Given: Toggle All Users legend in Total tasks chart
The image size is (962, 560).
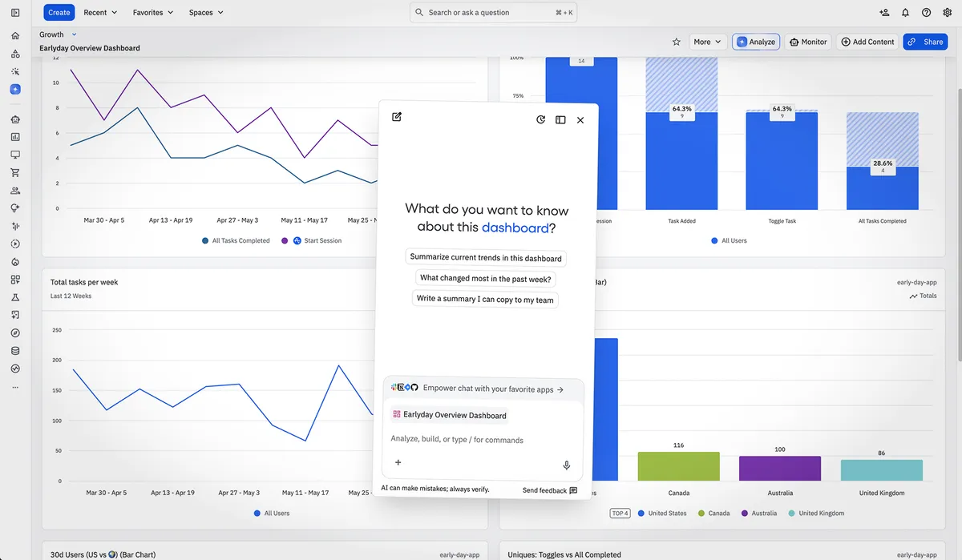Looking at the screenshot, I should 272,513.
